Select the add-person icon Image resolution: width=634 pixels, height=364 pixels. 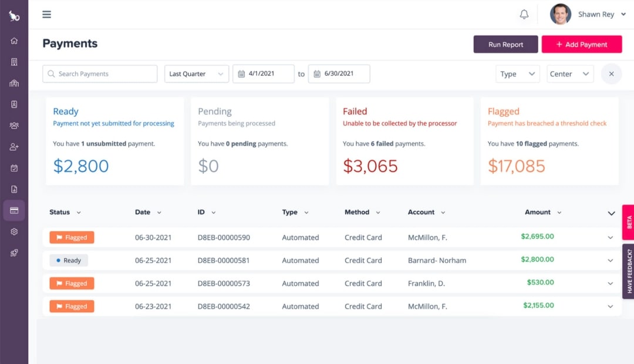[14, 146]
